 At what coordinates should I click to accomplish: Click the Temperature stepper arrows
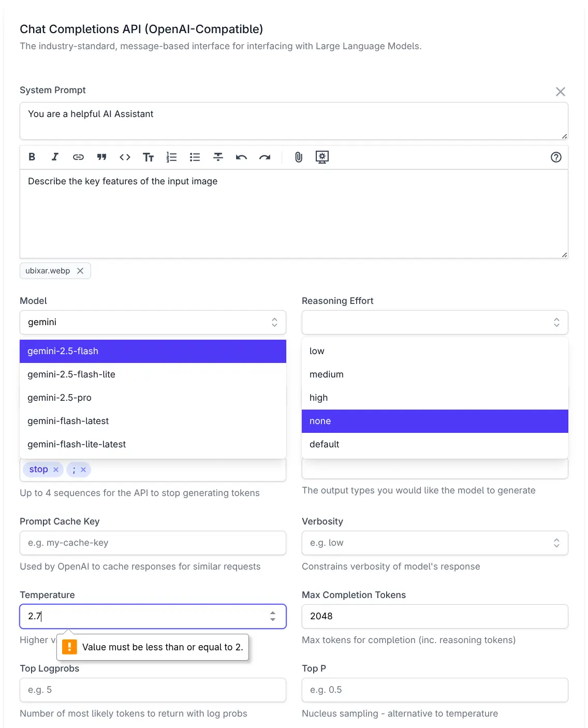pyautogui.click(x=273, y=616)
